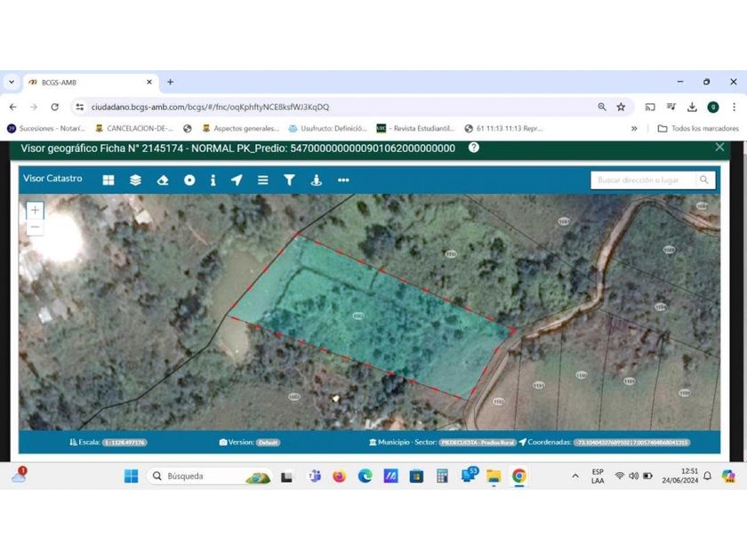The height and width of the screenshot is (560, 747).
Task: Click the legend list lines icon
Action: pos(262,180)
